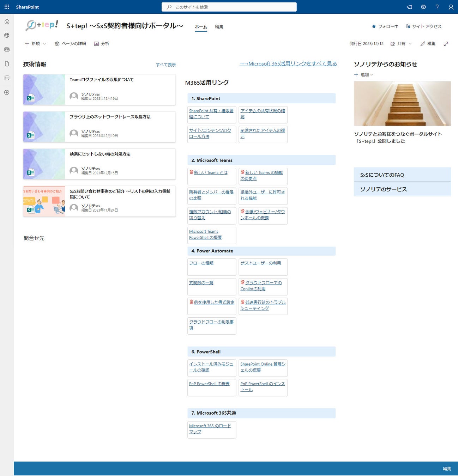Open 削除されたアイテムの復元 link
This screenshot has width=458, height=476.
263,133
